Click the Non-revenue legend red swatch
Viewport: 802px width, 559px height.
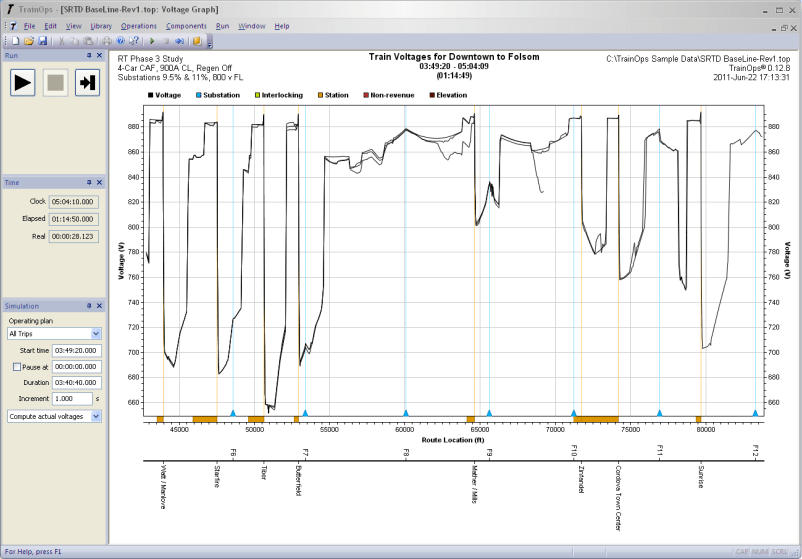click(366, 95)
